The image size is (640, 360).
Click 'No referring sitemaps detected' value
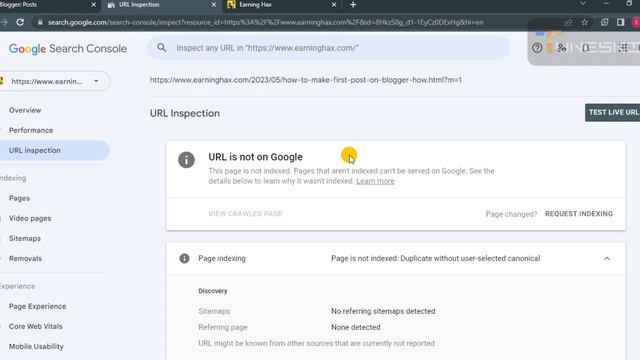[383, 311]
